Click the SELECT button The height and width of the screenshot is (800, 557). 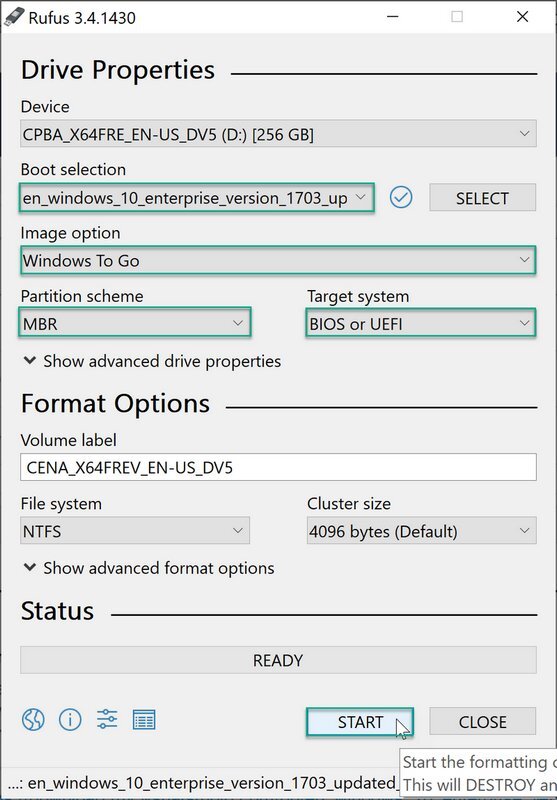click(x=483, y=198)
